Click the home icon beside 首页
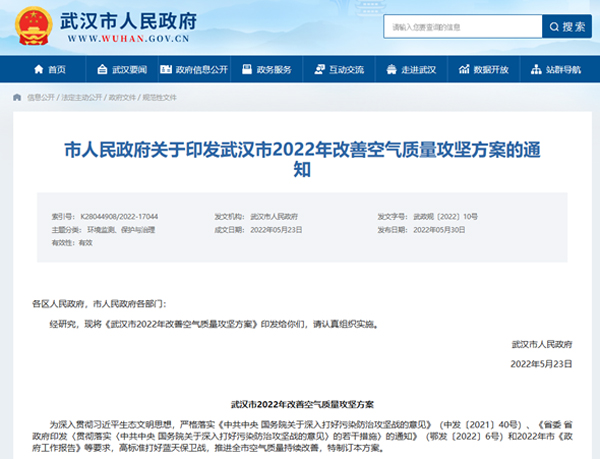 pyautogui.click(x=38, y=69)
